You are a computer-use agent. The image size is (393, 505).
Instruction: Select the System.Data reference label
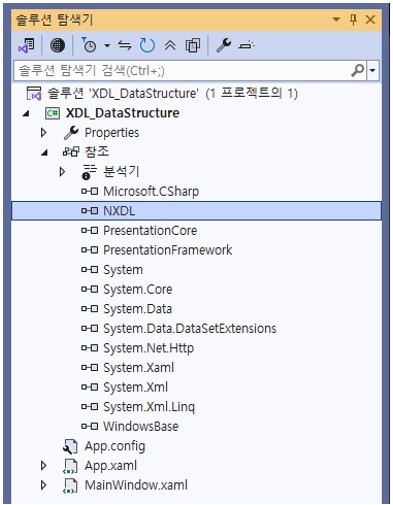[138, 309]
